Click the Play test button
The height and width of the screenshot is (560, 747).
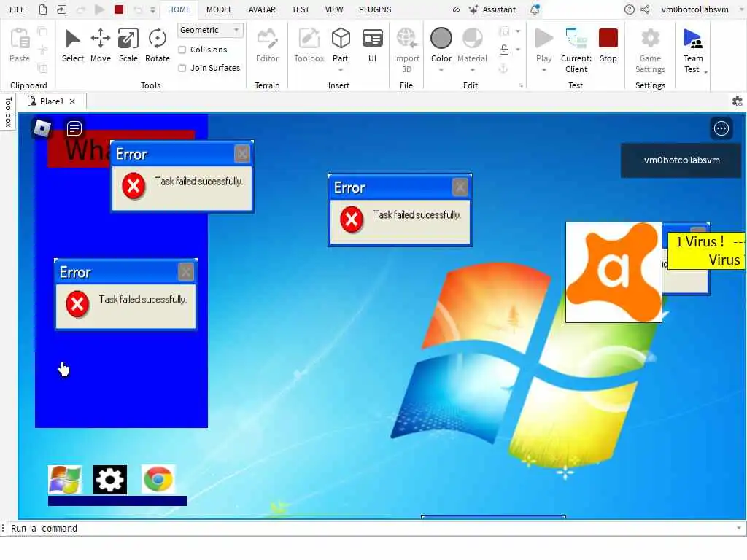(x=544, y=39)
